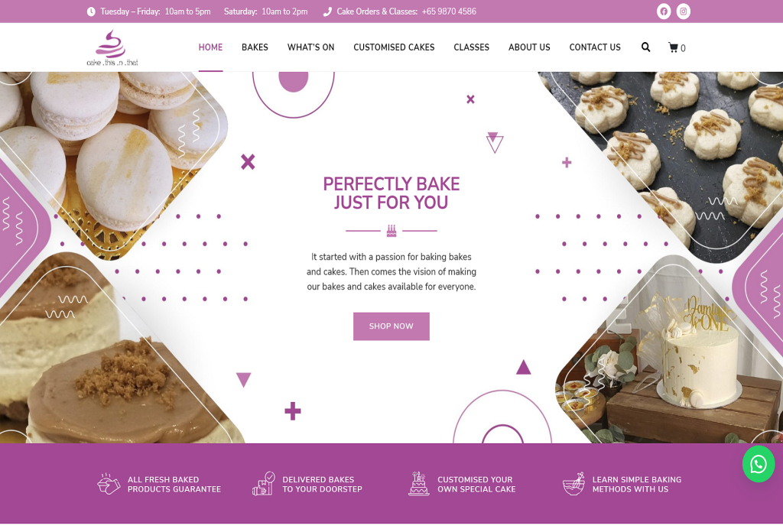The image size is (783, 532).
Task: Go to the Home menu item
Action: click(210, 47)
